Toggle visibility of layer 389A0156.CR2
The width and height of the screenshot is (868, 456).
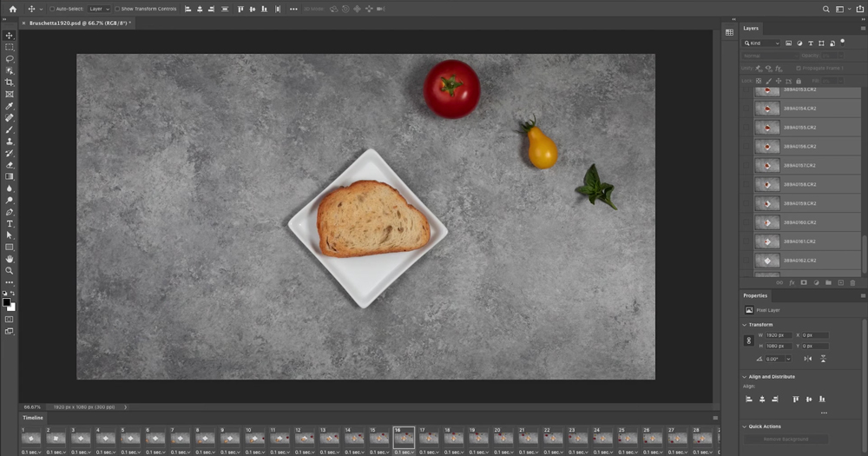(x=746, y=147)
